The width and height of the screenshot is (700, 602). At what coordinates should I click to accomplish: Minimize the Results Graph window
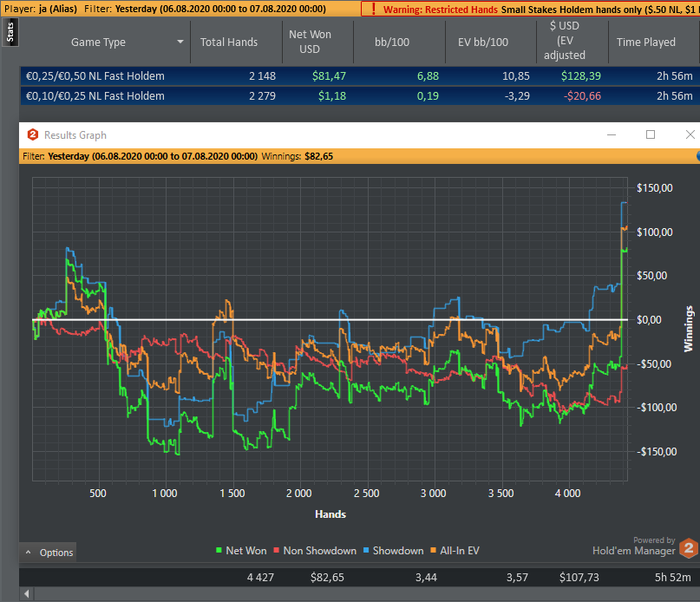pyautogui.click(x=611, y=134)
